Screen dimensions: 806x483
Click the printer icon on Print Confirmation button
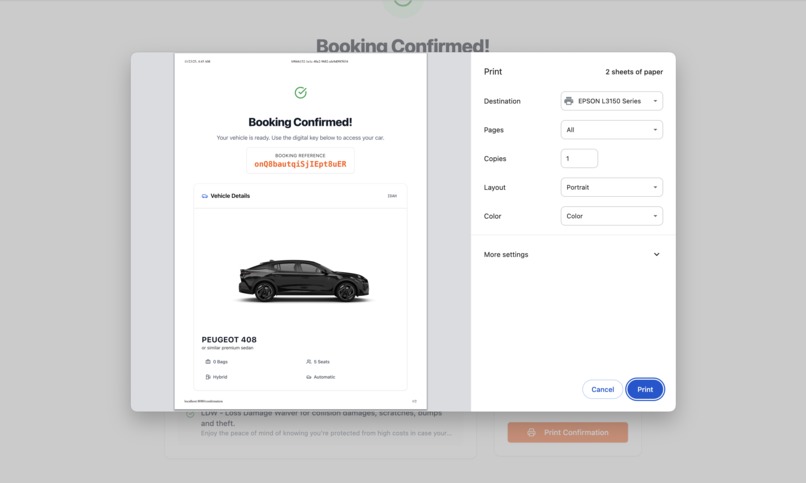point(531,433)
